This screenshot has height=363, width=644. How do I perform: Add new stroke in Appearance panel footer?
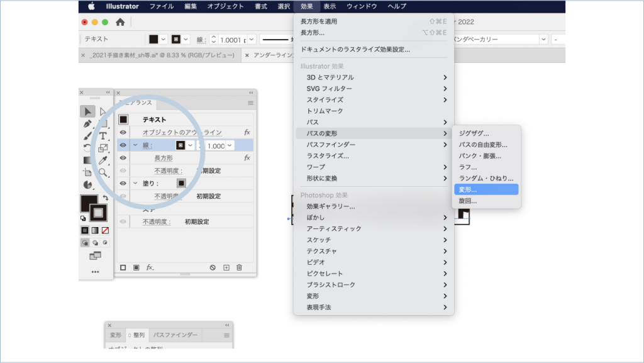[x=123, y=268]
